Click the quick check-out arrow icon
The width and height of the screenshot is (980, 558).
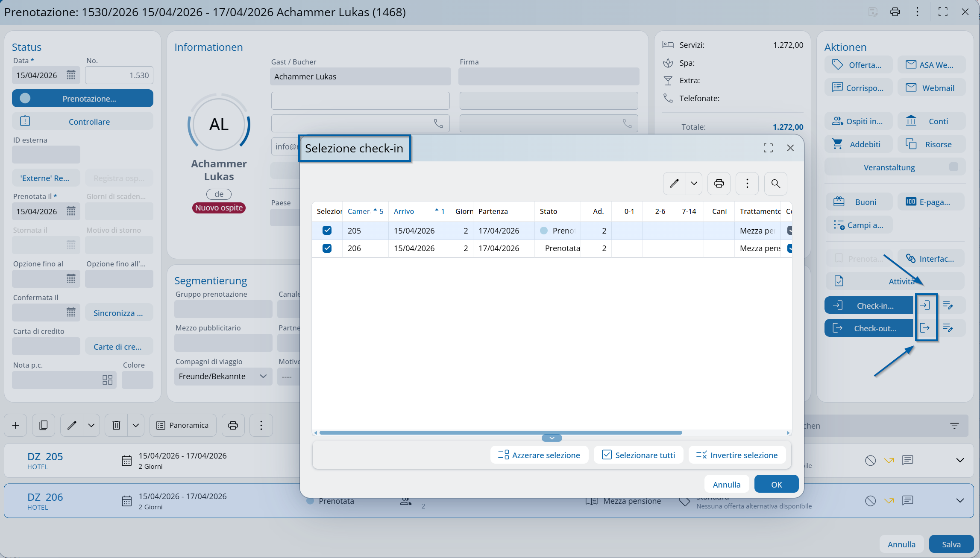925,328
